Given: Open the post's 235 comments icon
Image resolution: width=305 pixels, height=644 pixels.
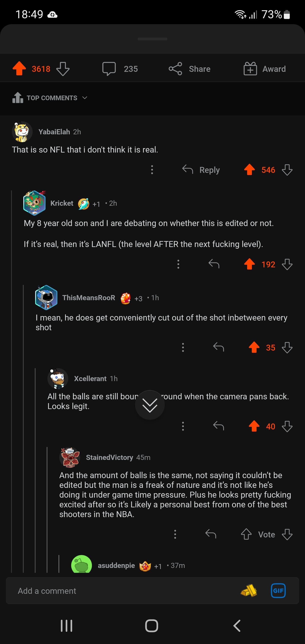Looking at the screenshot, I should (109, 69).
